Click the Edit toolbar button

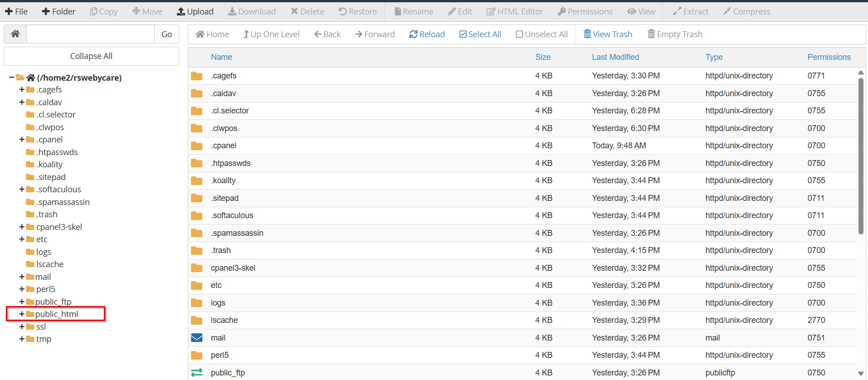click(460, 11)
